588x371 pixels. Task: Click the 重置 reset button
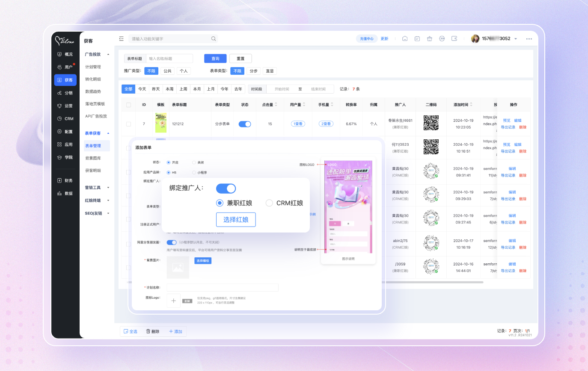(x=241, y=59)
